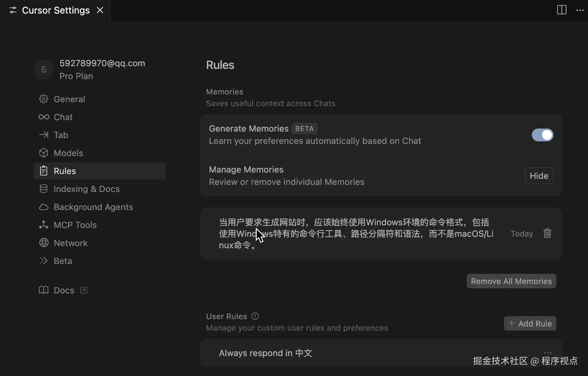
Task: Click the MCP Tools node icon
Action: (44, 225)
